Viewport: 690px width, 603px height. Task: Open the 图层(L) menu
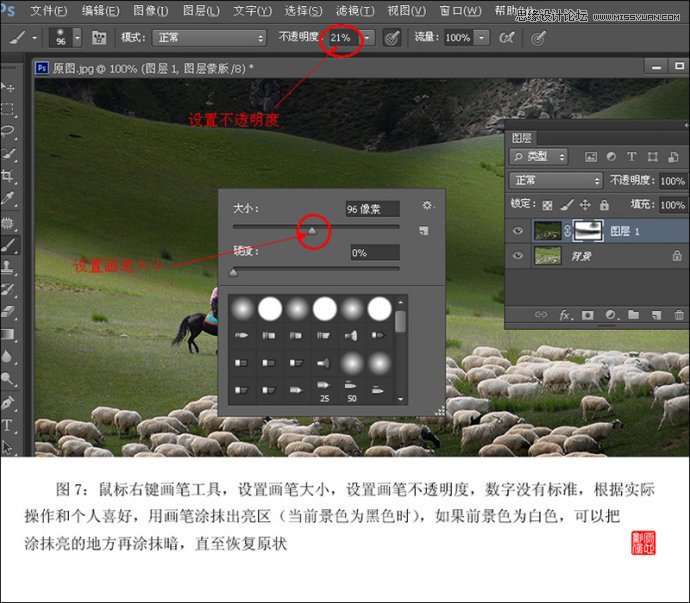201,11
